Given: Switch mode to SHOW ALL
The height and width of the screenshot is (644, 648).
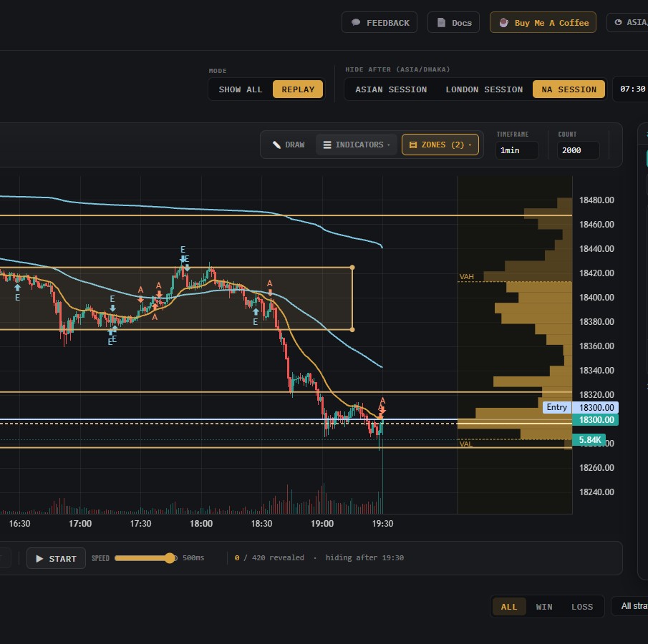Looking at the screenshot, I should [241, 89].
